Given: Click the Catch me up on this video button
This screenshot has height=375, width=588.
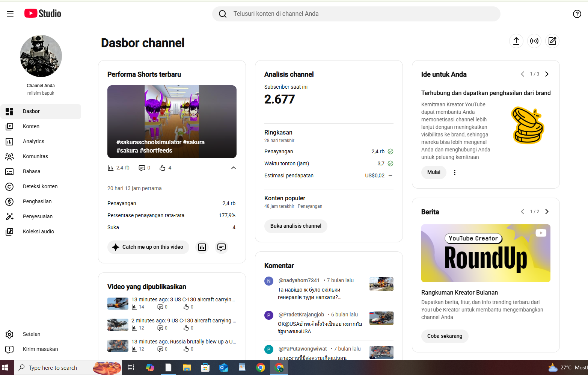Looking at the screenshot, I should coord(148,247).
